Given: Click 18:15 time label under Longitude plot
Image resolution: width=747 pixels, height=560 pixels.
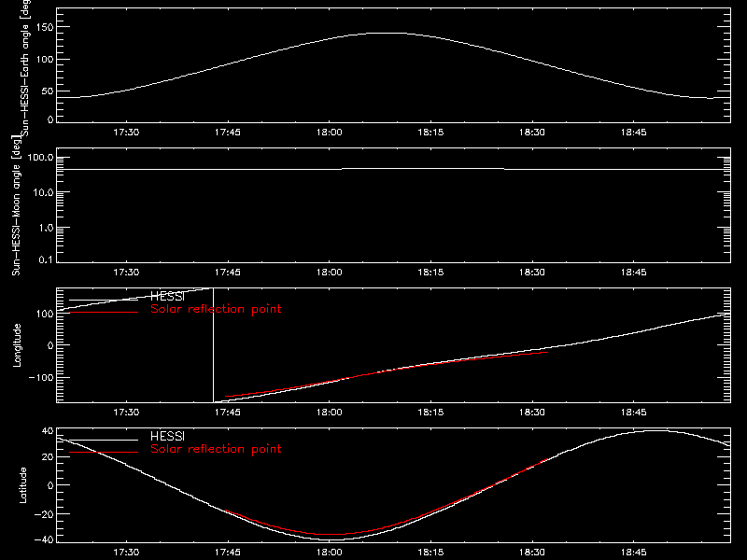Looking at the screenshot, I should tap(430, 413).
